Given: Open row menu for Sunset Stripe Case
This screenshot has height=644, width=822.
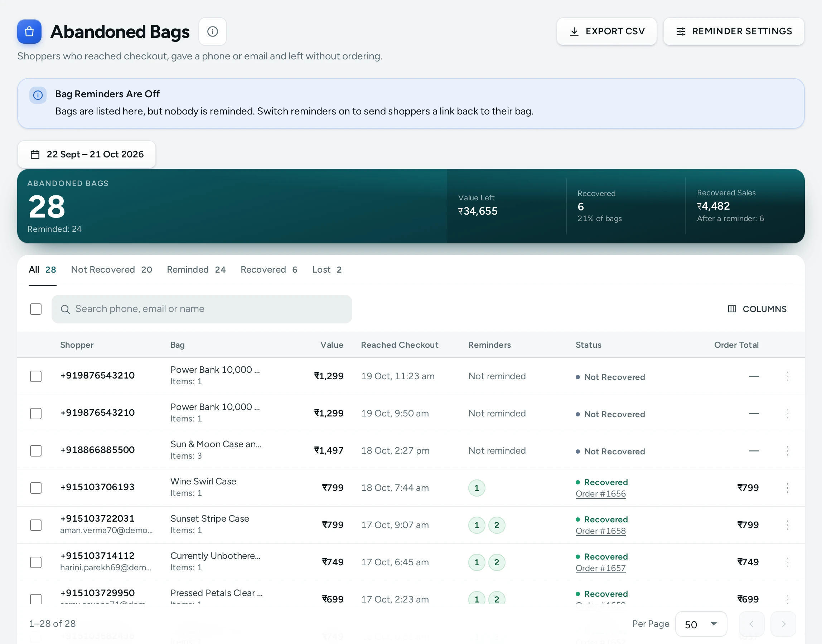Looking at the screenshot, I should (x=787, y=525).
